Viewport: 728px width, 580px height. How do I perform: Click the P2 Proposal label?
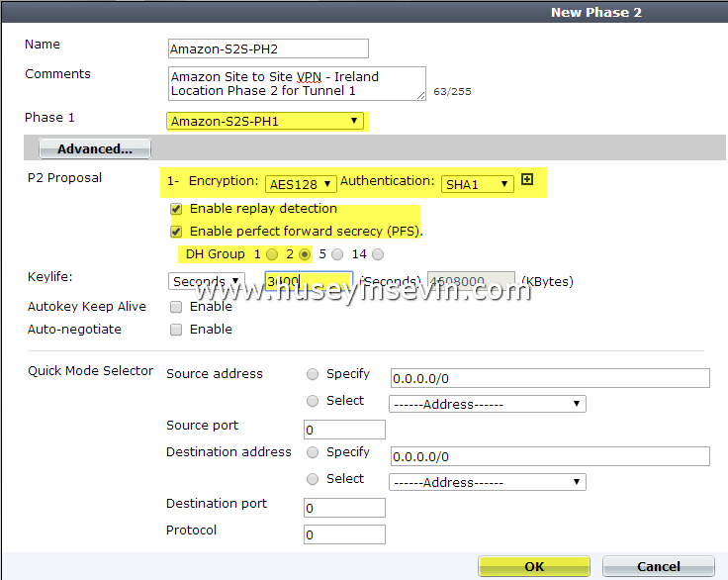coord(64,178)
